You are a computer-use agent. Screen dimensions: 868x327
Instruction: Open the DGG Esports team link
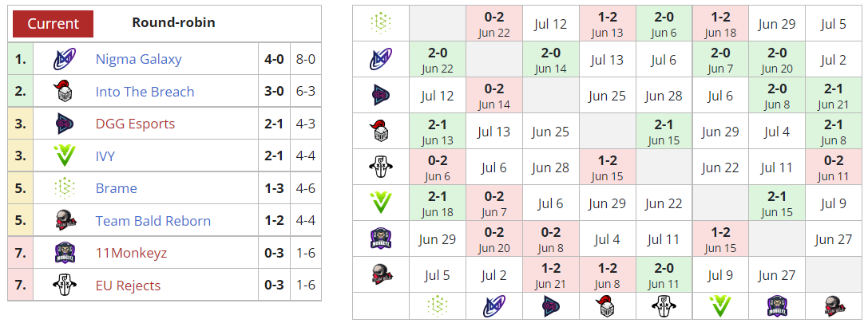[135, 124]
